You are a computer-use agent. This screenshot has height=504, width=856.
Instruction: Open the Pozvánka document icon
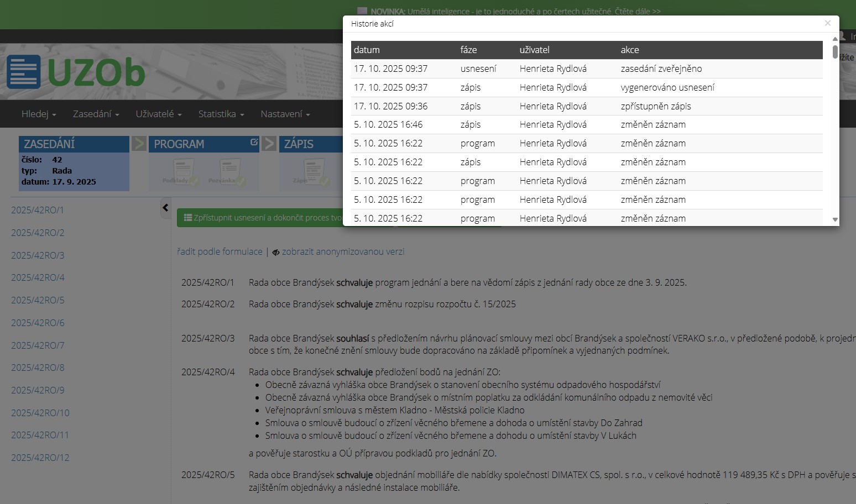point(229,171)
